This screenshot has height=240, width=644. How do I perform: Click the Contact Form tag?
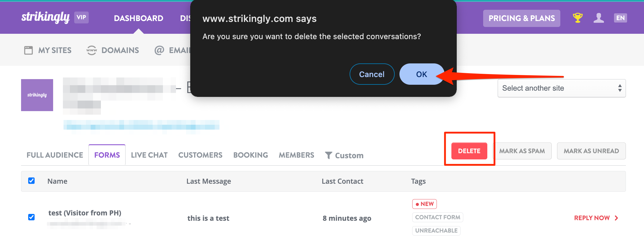(x=438, y=217)
